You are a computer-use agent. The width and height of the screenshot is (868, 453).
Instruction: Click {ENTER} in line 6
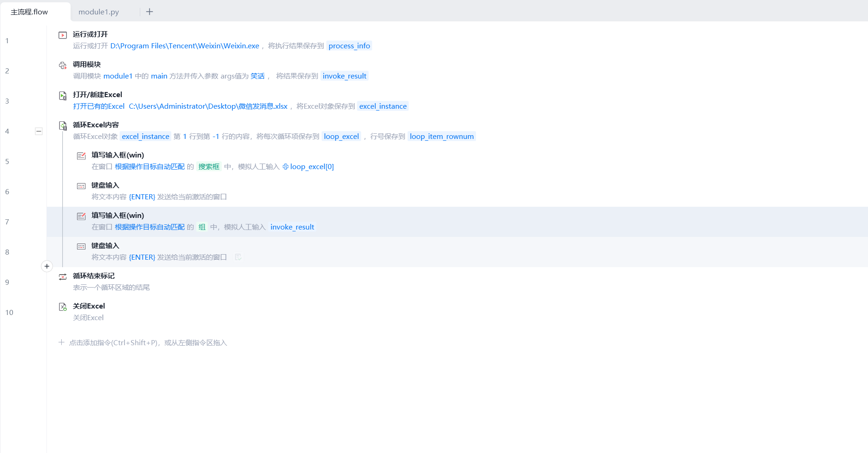[x=142, y=197]
